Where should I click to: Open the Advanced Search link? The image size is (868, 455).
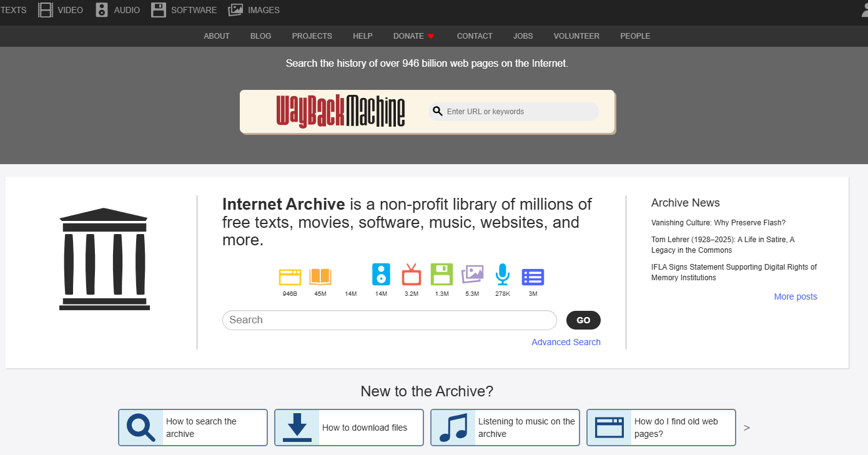[565, 342]
